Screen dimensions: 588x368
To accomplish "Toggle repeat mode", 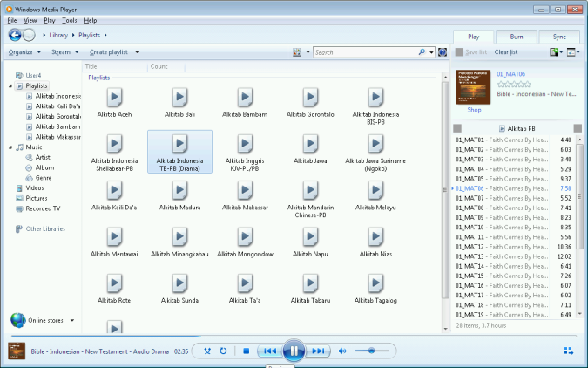I will [x=223, y=351].
